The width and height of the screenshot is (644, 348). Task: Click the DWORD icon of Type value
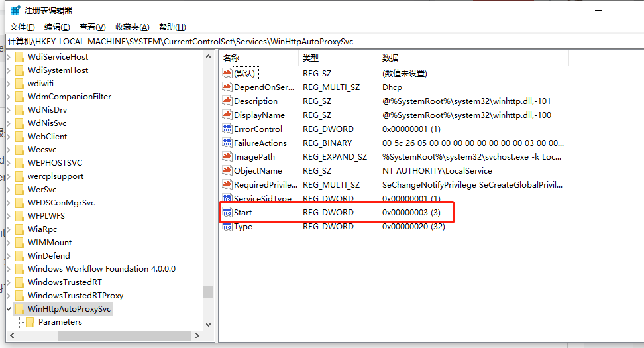(x=227, y=227)
